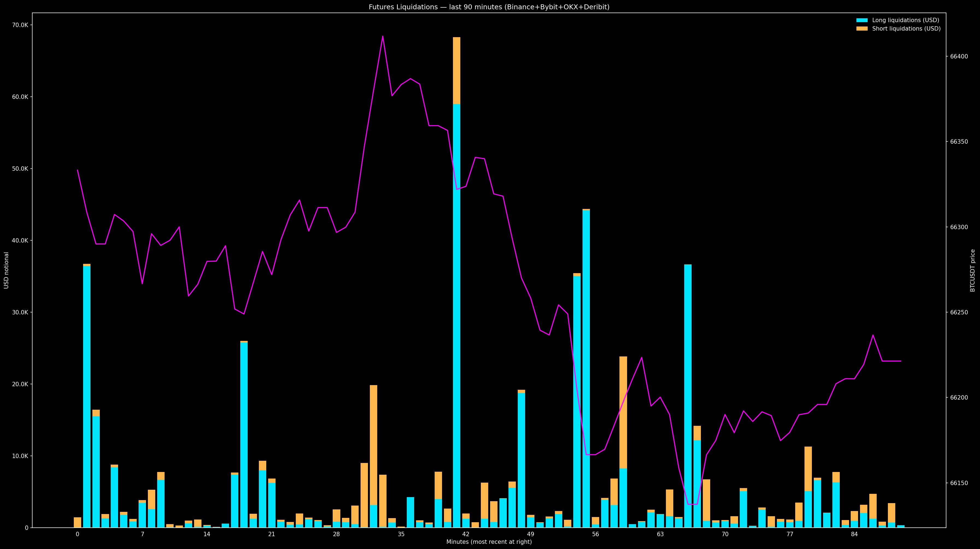Click the 66400 price axis tick label
The height and width of the screenshot is (549, 980).
point(959,56)
